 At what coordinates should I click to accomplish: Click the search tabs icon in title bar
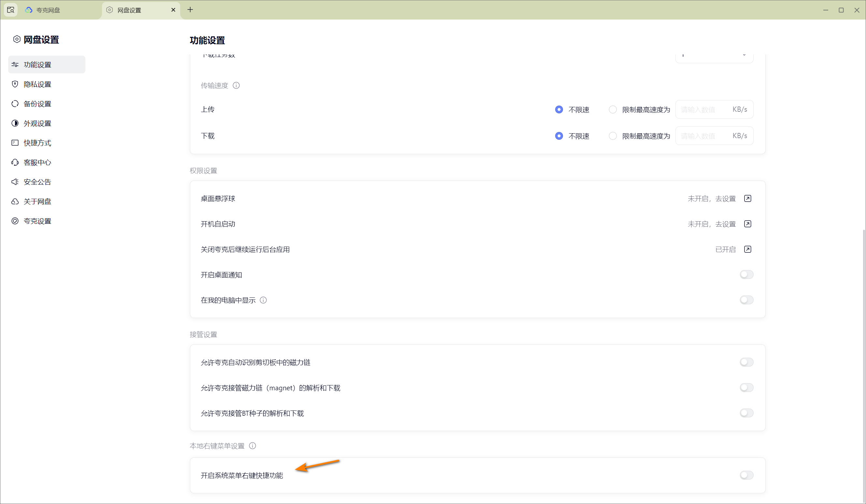(11, 10)
